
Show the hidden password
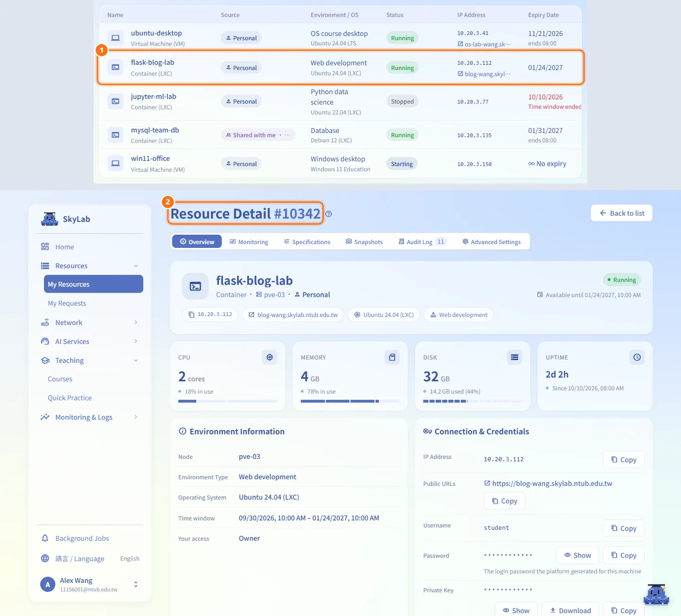[577, 555]
